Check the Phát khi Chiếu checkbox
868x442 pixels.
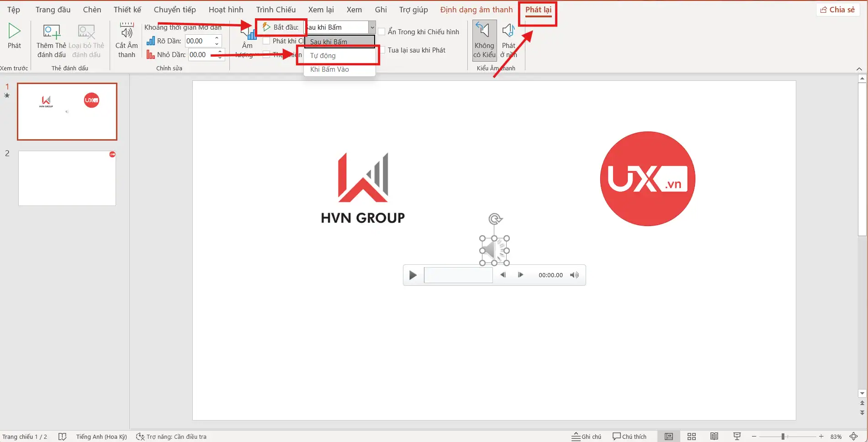point(266,41)
